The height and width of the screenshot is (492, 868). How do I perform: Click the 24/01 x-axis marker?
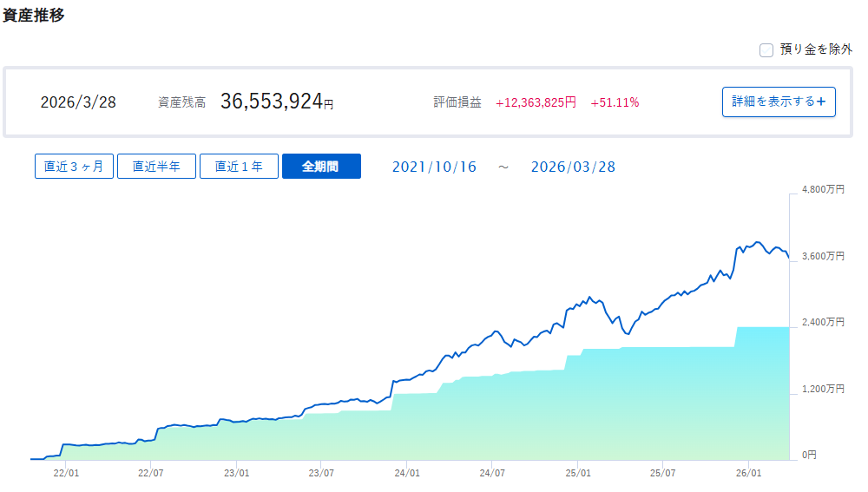tap(407, 474)
